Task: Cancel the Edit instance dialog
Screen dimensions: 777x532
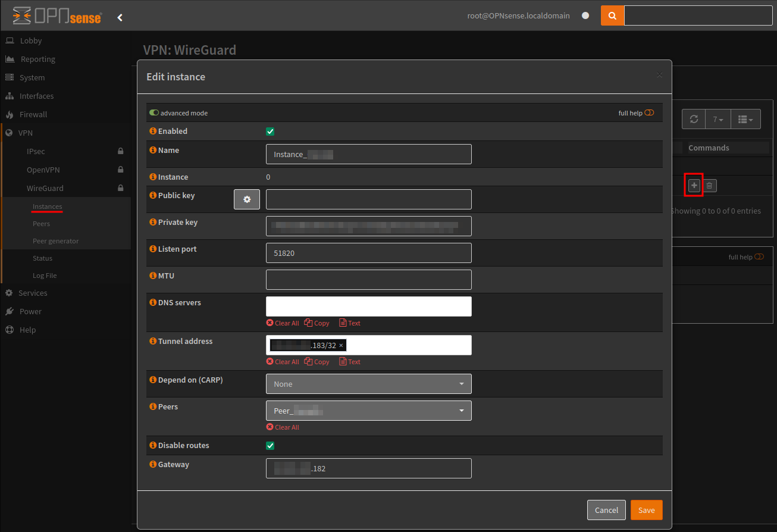Action: click(x=606, y=510)
